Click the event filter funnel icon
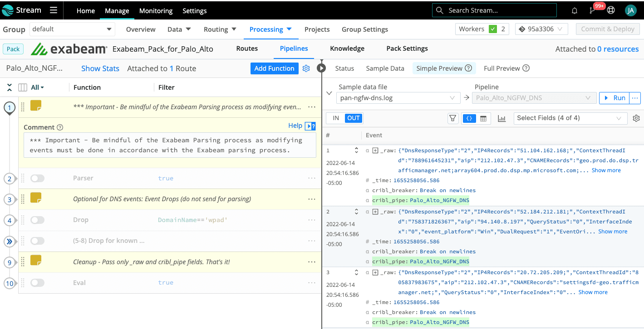 pyautogui.click(x=452, y=118)
